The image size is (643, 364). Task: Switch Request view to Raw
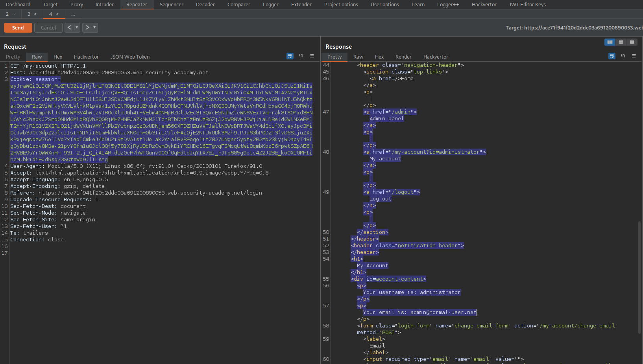coord(37,57)
